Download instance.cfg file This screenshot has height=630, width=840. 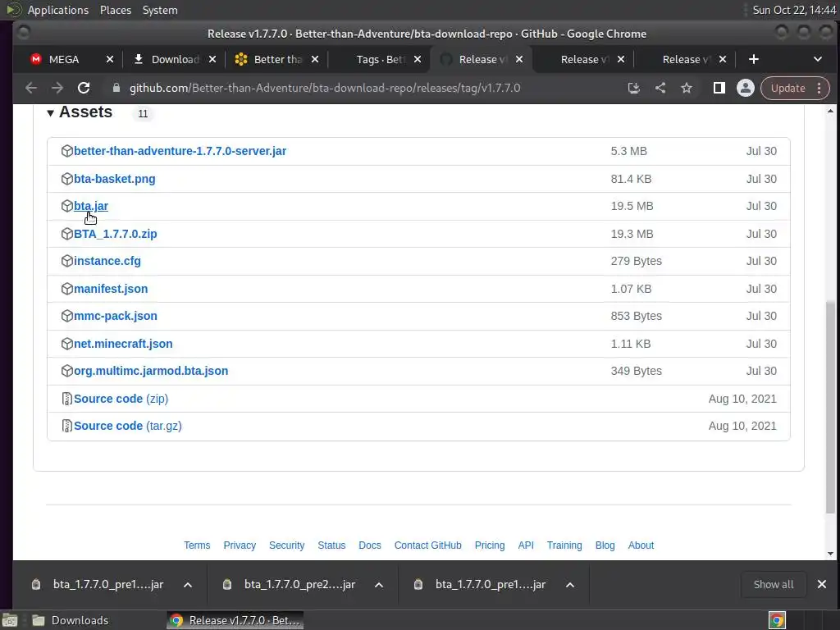click(x=107, y=261)
